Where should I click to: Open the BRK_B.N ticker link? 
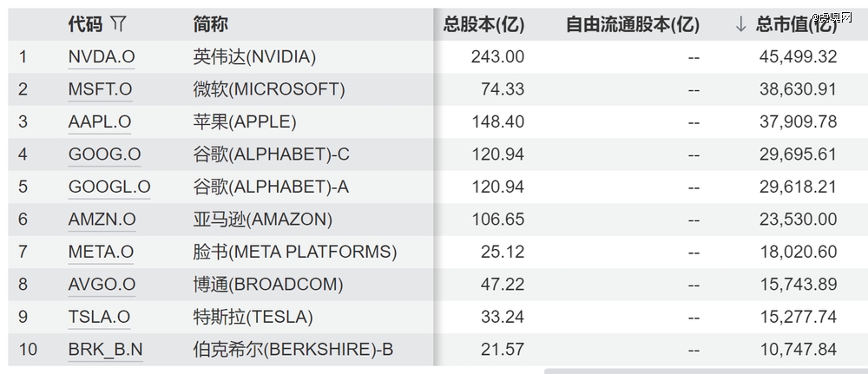[106, 350]
